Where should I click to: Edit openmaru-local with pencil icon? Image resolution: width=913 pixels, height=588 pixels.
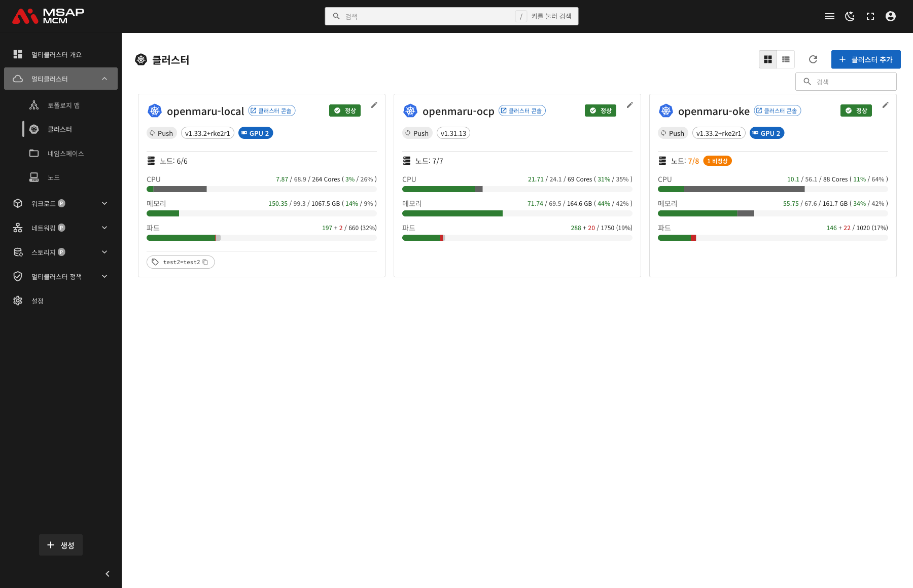pos(374,105)
